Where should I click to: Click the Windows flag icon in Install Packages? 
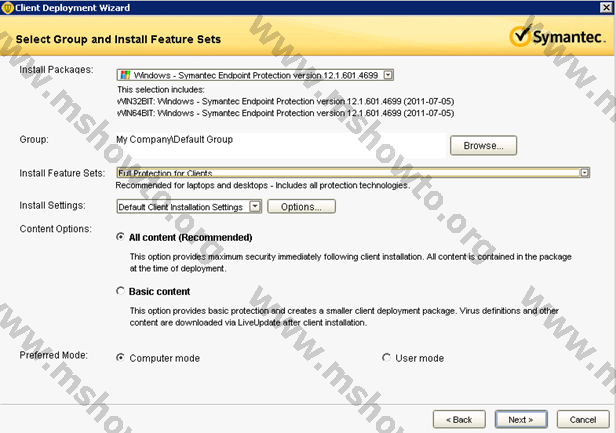[125, 75]
